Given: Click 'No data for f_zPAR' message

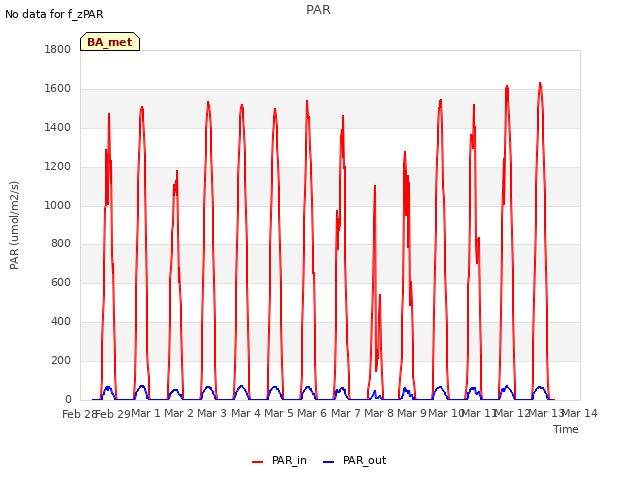Looking at the screenshot, I should (x=54, y=14).
